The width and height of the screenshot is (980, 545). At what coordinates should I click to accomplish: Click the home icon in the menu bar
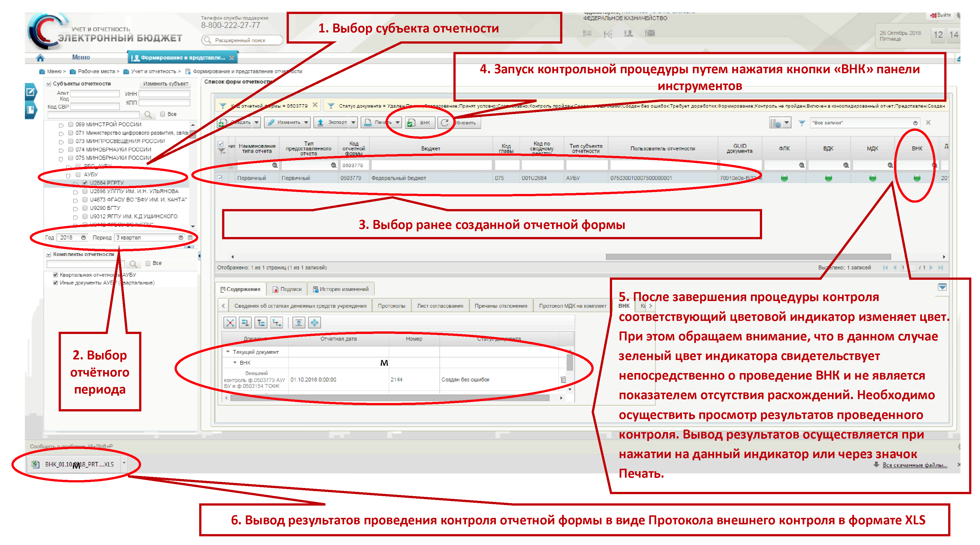coord(40,58)
